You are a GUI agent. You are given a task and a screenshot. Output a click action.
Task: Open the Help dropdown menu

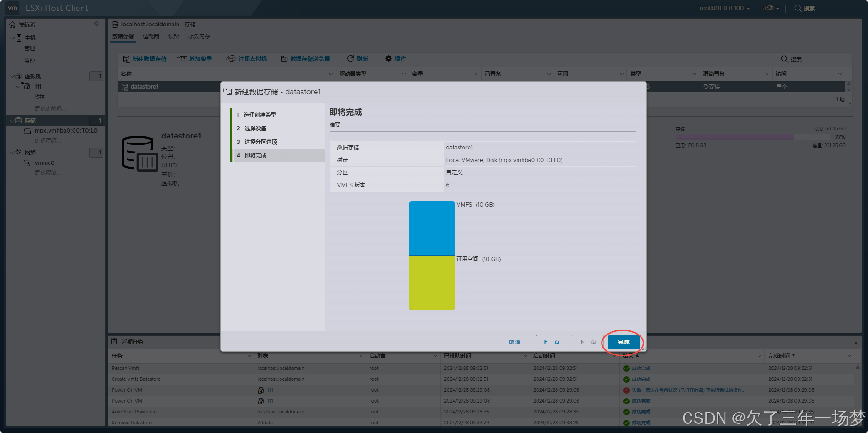click(771, 8)
